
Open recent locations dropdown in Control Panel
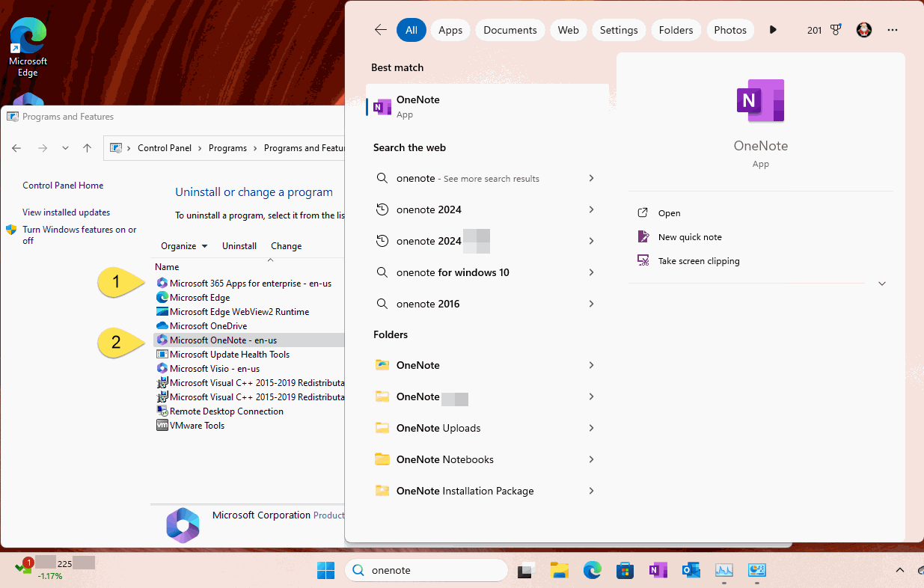pos(65,148)
